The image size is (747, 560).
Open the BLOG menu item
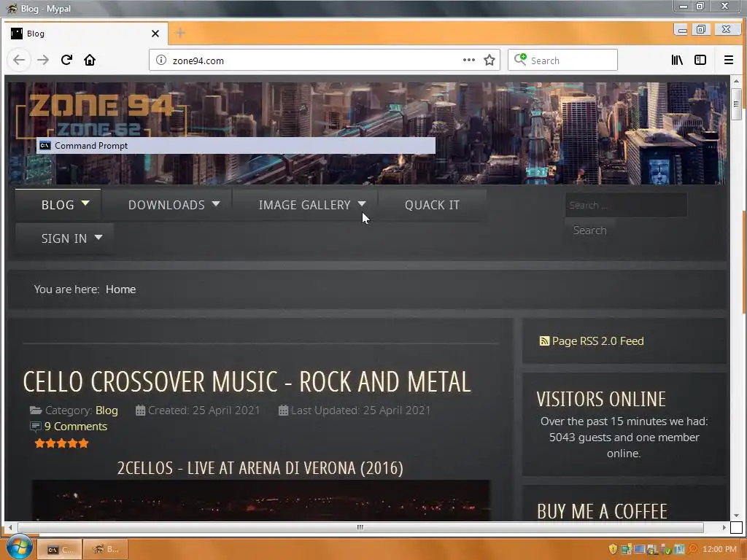(58, 205)
